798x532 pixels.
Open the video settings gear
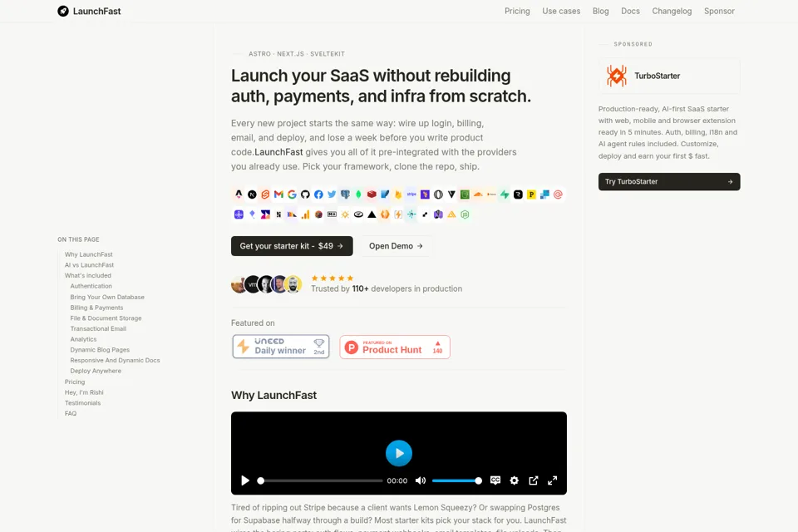pos(514,480)
